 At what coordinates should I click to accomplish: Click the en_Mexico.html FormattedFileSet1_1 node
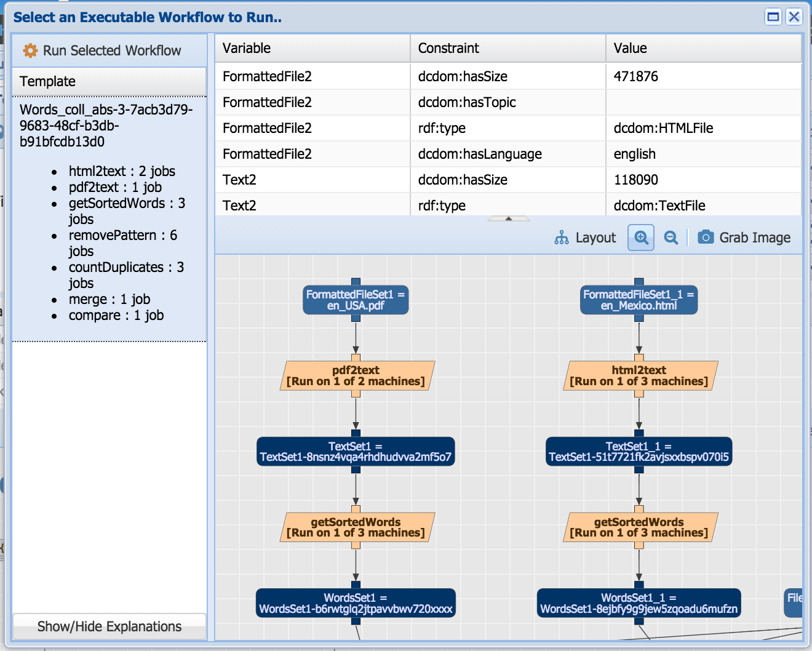pyautogui.click(x=639, y=300)
